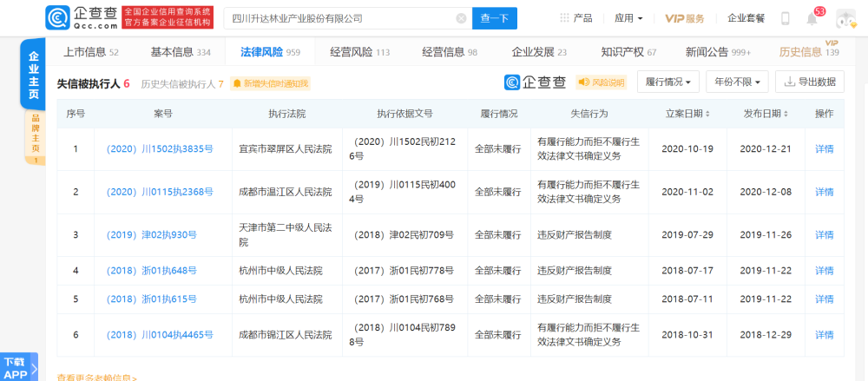Open case link (2019)津02执930号
The height and width of the screenshot is (381, 868).
coord(151,235)
